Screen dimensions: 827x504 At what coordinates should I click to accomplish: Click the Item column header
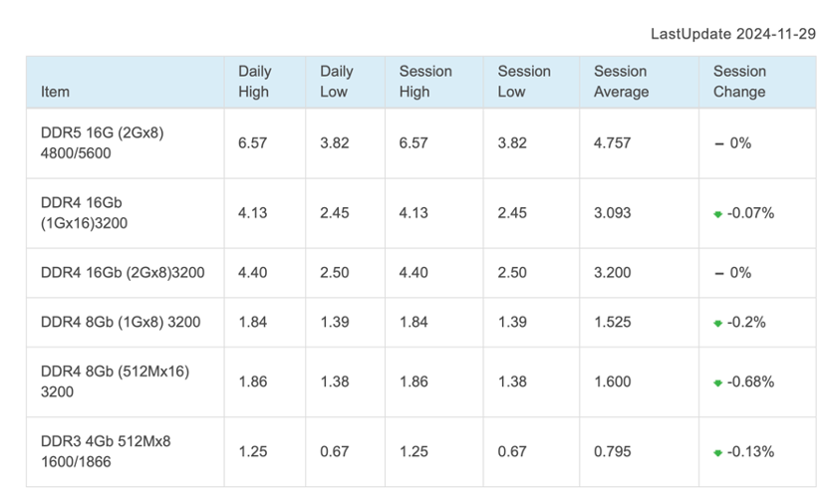coord(56,92)
